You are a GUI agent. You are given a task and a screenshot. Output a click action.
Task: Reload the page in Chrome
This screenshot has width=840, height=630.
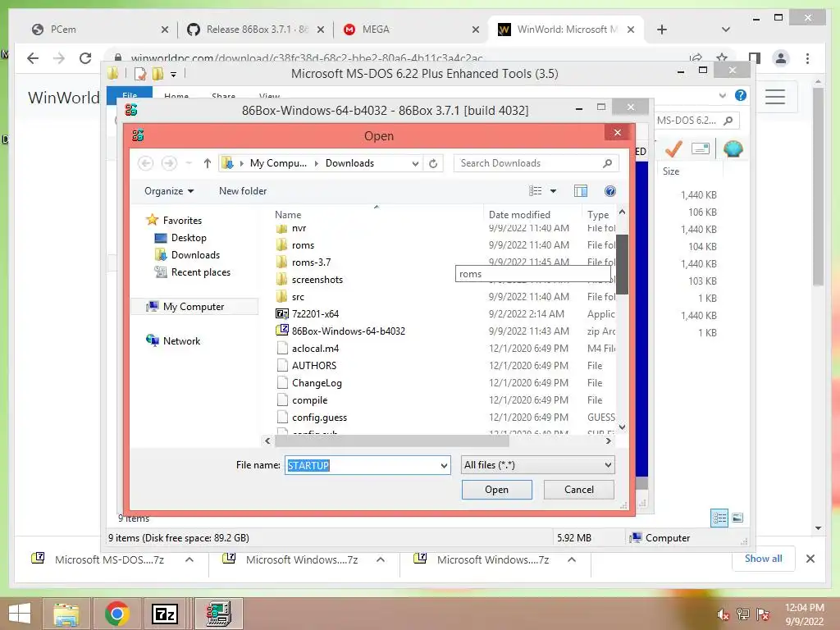pyautogui.click(x=85, y=58)
